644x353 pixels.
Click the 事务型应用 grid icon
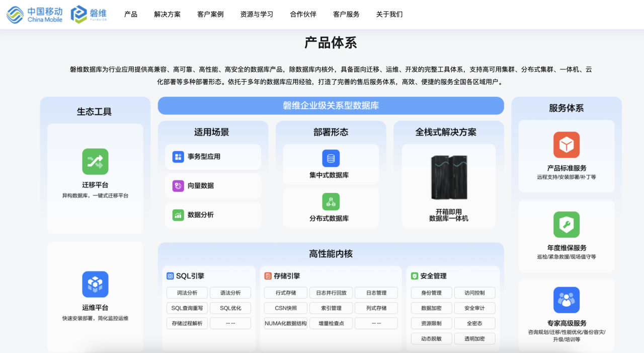[x=178, y=157]
